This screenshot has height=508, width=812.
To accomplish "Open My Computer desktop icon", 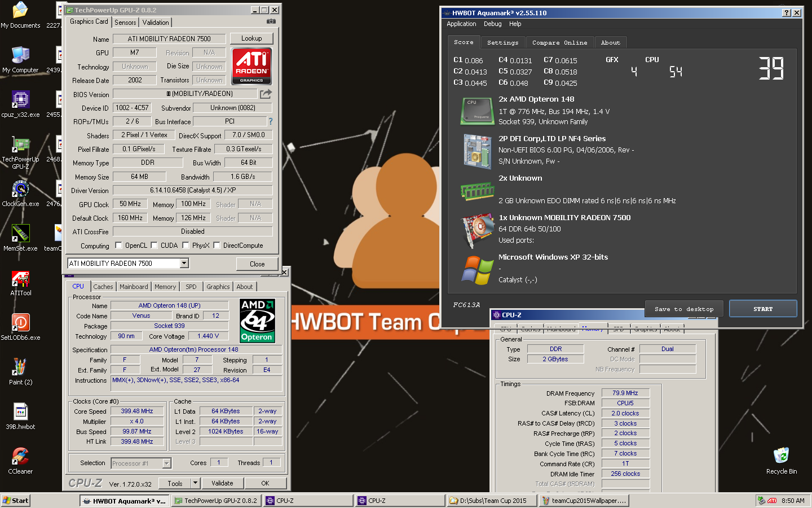I will click(x=20, y=60).
